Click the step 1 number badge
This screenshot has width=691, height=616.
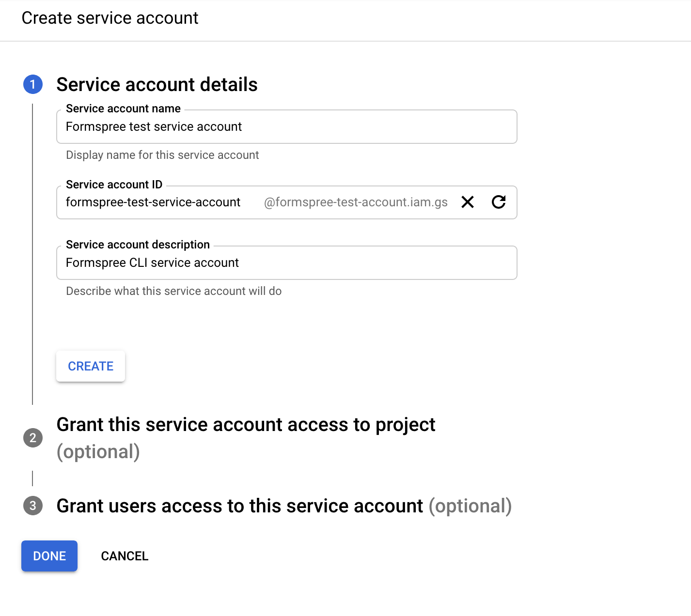33,84
